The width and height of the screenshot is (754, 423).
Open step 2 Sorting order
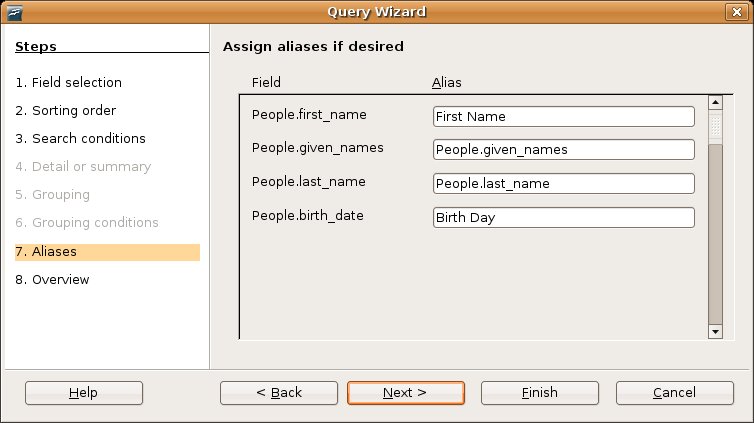[65, 111]
